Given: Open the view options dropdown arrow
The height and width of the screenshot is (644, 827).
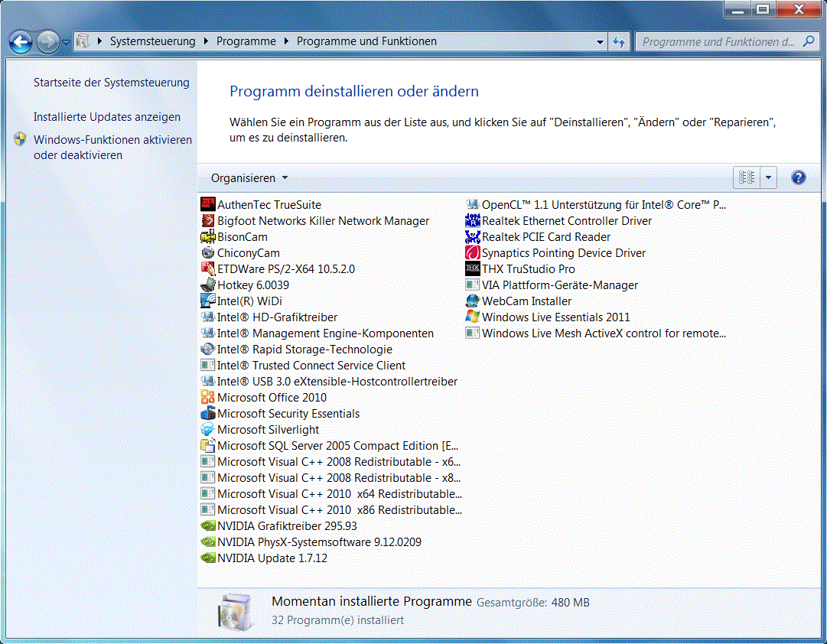Looking at the screenshot, I should 768,177.
